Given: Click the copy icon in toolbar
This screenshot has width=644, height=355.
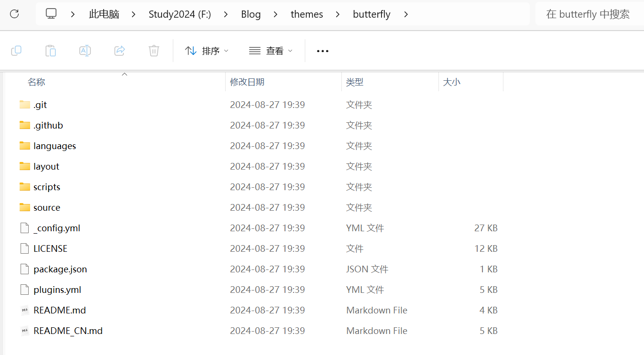Looking at the screenshot, I should (16, 51).
